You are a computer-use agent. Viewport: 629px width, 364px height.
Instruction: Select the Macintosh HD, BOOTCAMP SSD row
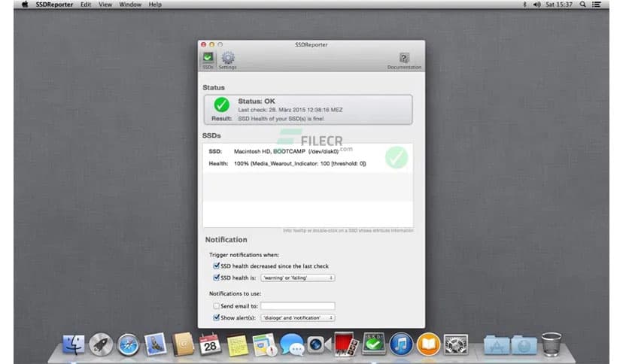[308, 157]
